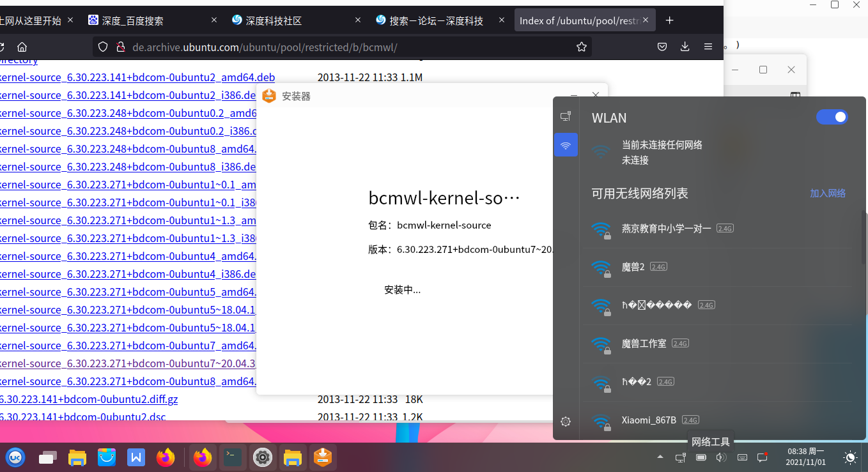
Task: Click package name text 包名：bcmwl-kernel-source
Action: [430, 225]
